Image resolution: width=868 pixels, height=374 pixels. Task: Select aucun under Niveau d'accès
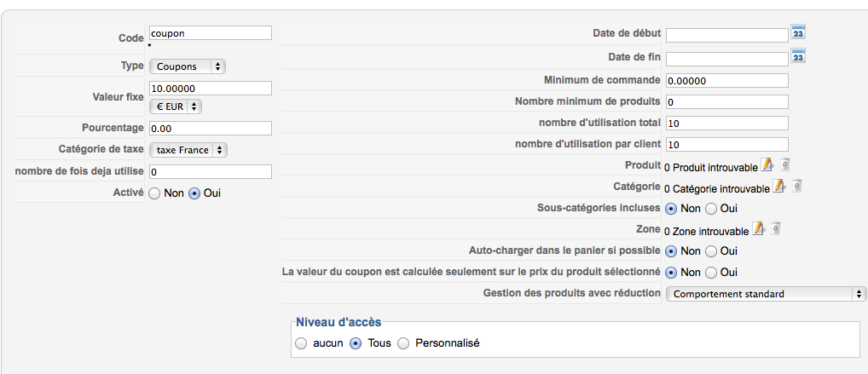coord(301,343)
